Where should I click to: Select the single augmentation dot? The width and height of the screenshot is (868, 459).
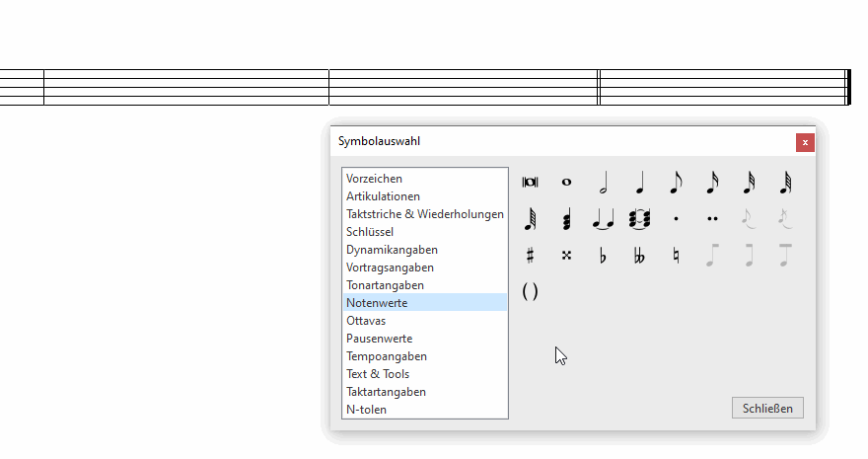click(x=676, y=218)
